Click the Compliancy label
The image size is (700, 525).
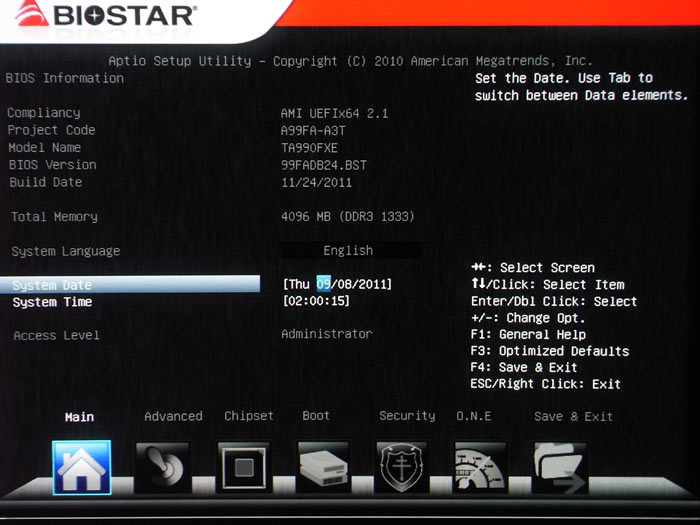(44, 113)
